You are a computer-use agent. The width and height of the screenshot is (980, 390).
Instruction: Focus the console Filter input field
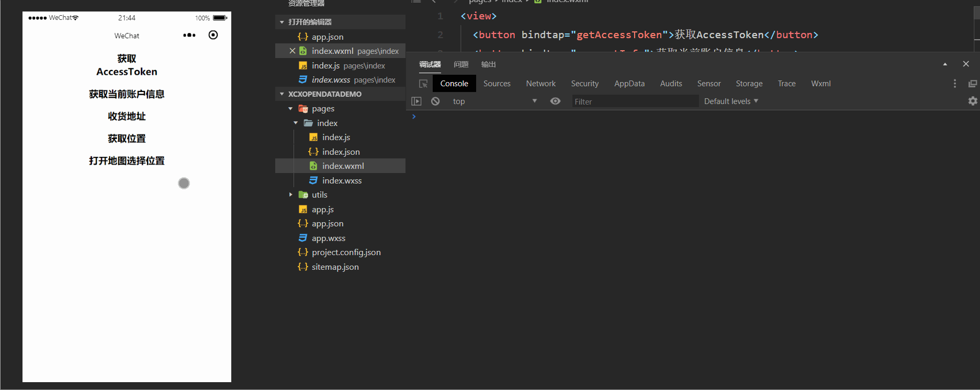coord(635,101)
